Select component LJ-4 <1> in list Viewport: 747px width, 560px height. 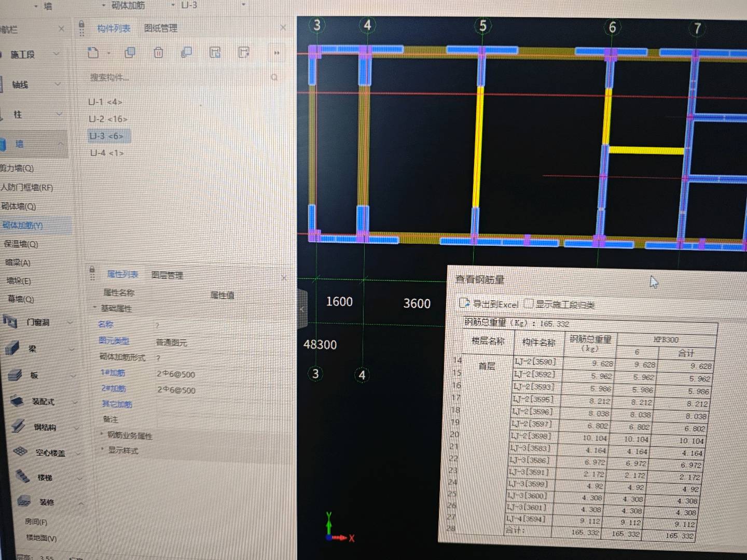coord(107,153)
